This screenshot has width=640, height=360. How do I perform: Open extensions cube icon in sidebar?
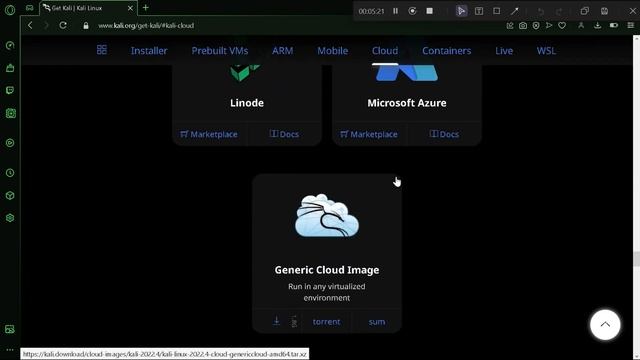(10, 196)
